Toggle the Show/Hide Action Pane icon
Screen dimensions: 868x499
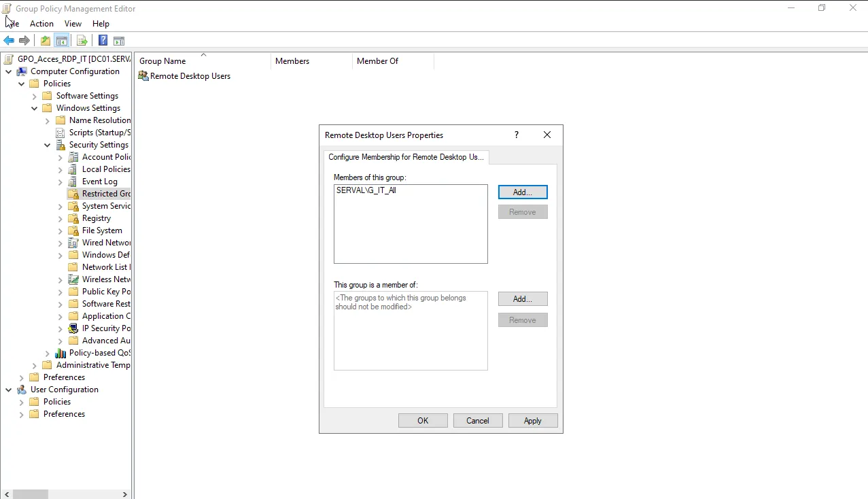[119, 41]
